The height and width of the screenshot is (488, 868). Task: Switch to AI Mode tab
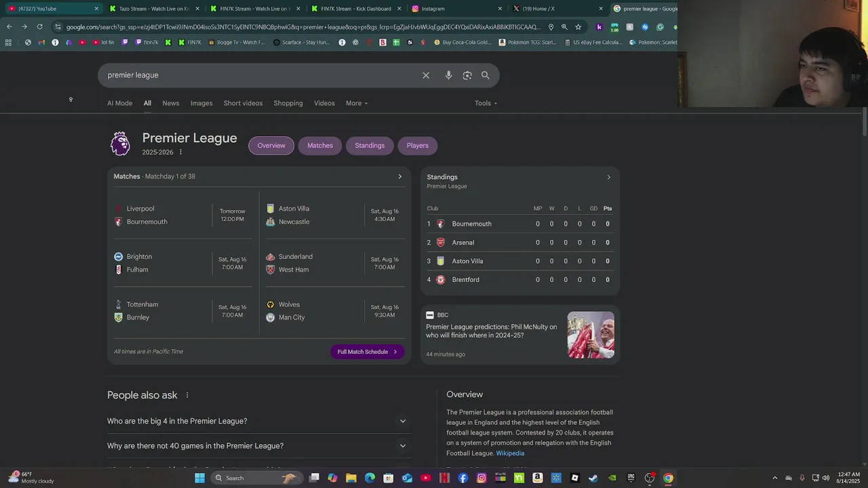tap(119, 103)
